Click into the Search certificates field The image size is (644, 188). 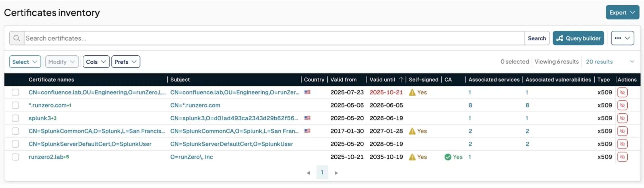pos(273,38)
